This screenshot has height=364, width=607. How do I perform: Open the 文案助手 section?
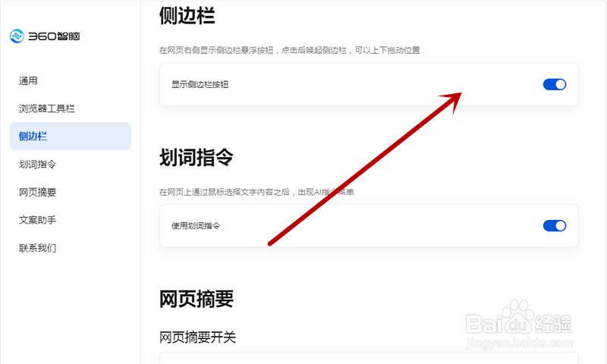(x=37, y=220)
